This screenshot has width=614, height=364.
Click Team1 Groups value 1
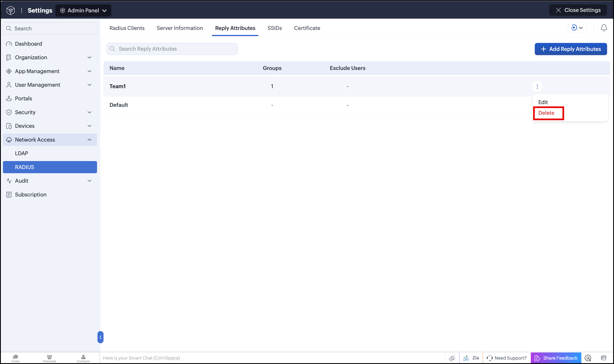272,86
